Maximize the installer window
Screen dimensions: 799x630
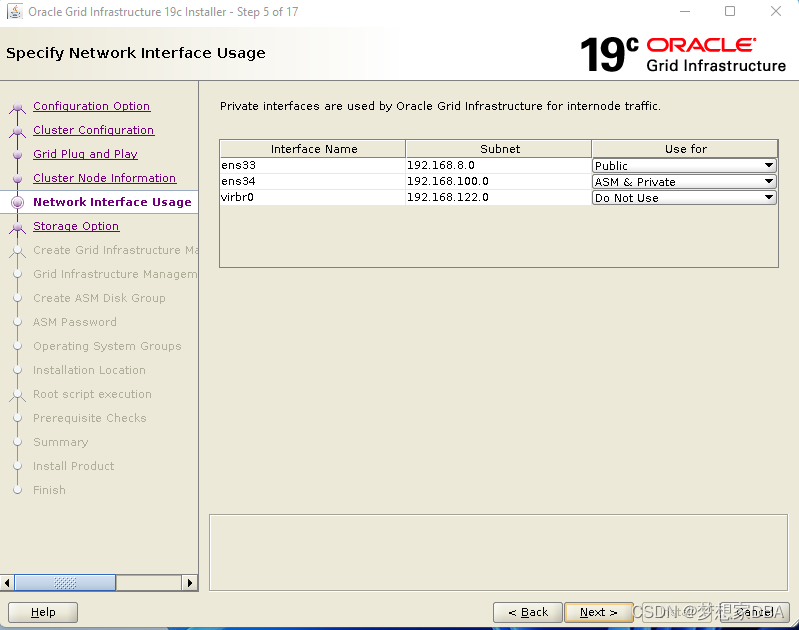coord(730,11)
